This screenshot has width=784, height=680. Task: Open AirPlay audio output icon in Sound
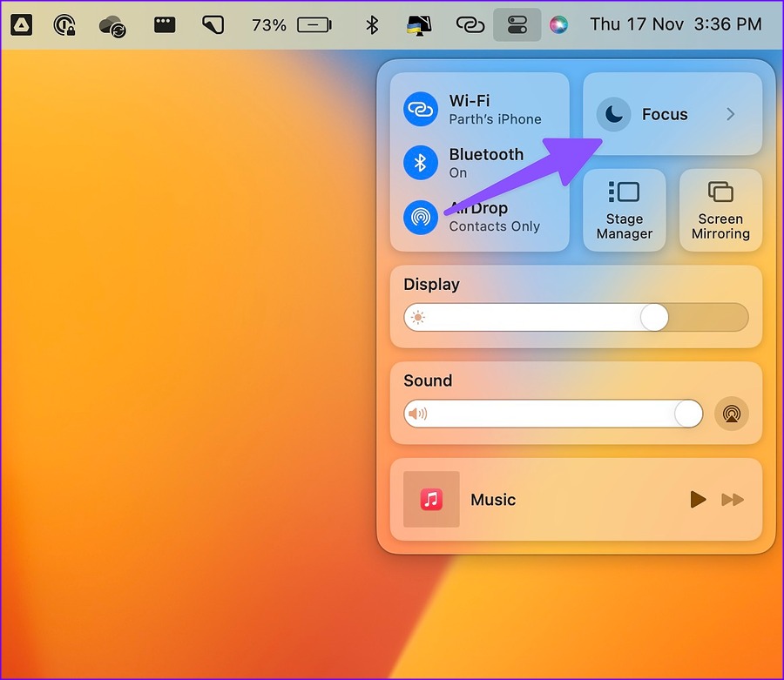point(732,414)
